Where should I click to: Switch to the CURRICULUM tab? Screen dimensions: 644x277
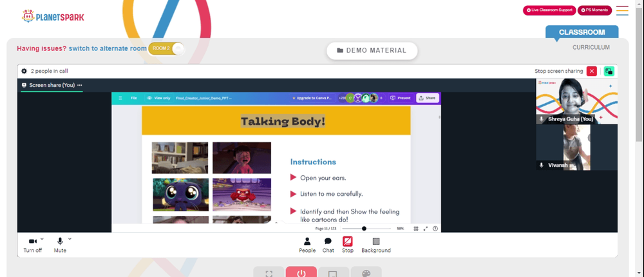click(x=591, y=47)
